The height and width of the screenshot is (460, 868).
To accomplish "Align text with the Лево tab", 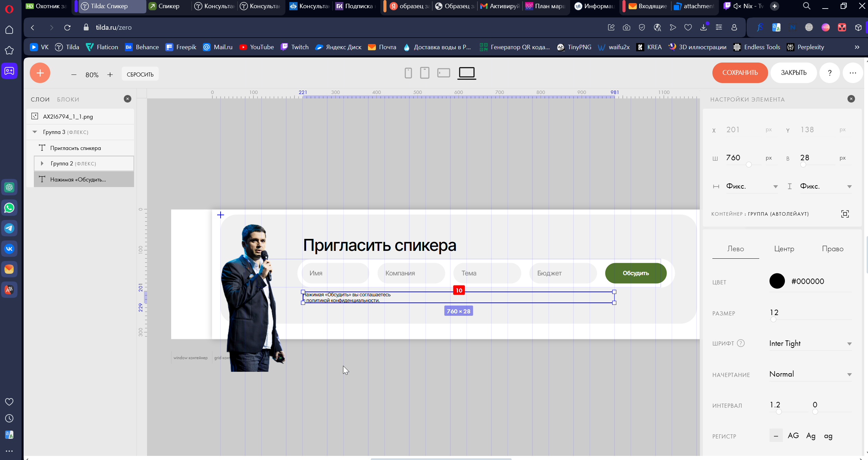I will [736, 249].
